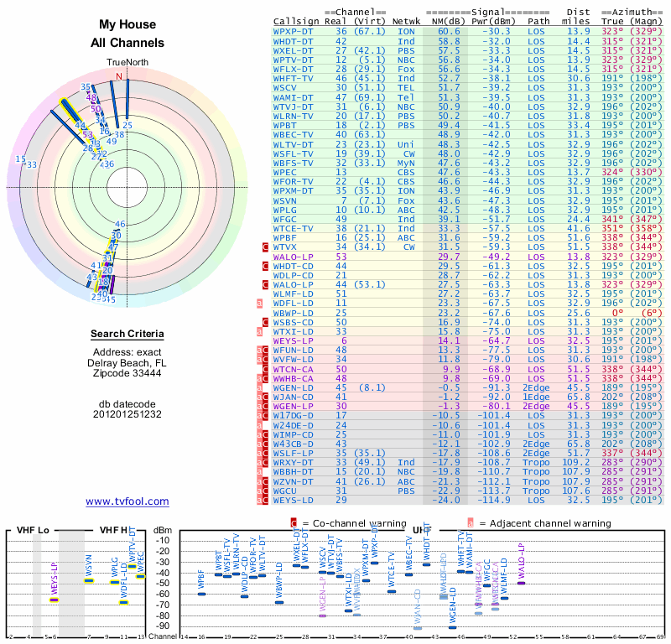Select the WSVN callsign in table
The height and width of the screenshot is (644, 671).
tap(285, 200)
